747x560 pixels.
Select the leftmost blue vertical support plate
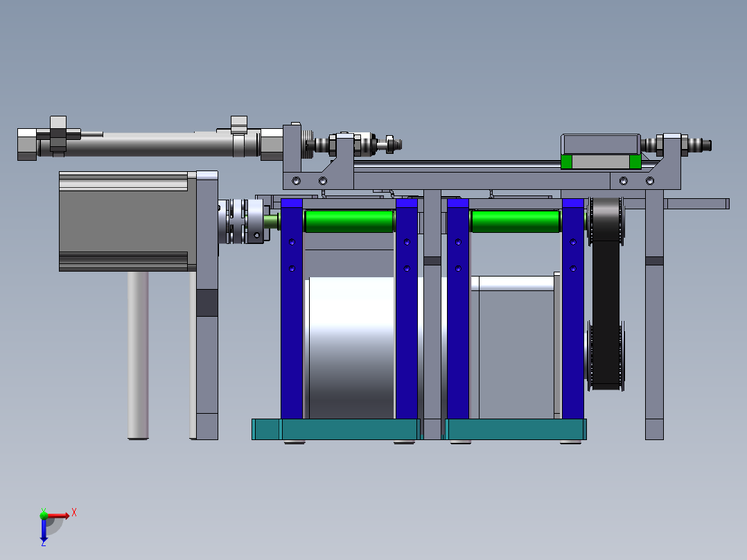click(x=292, y=309)
